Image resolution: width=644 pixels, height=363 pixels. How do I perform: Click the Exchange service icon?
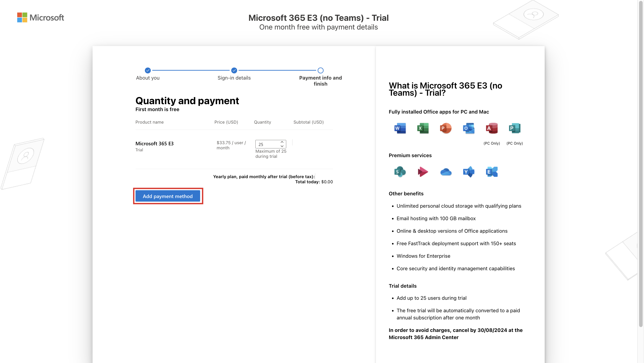pyautogui.click(x=491, y=172)
